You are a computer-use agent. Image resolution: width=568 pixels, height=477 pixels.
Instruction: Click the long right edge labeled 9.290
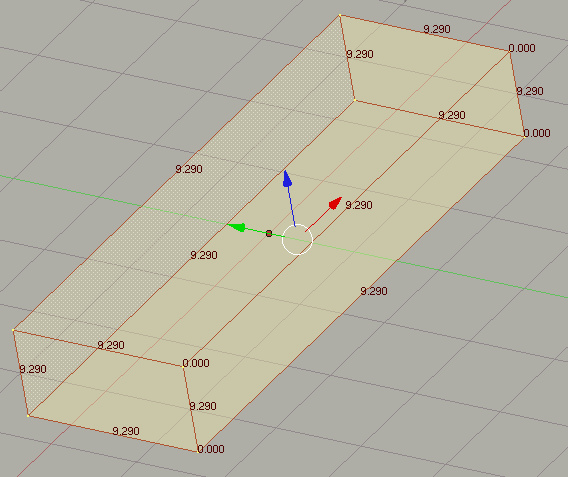(x=361, y=294)
